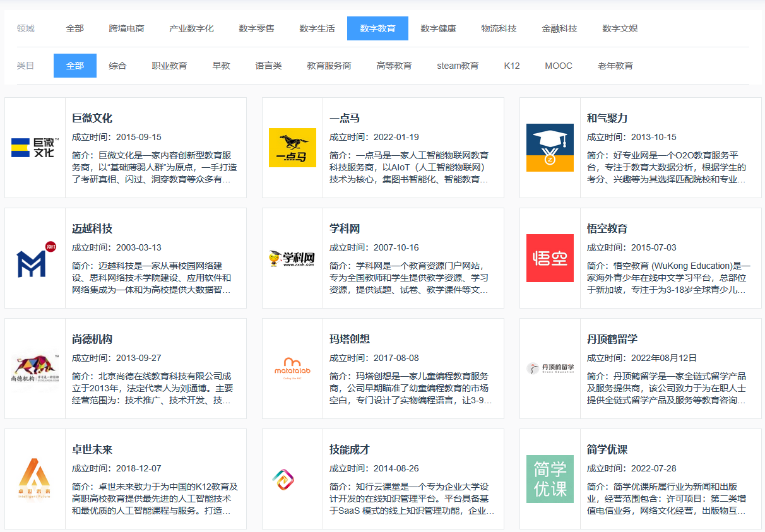The image size is (765, 532).
Task: Click the 尚德机构 bull logo thumbnail
Action: 35,367
